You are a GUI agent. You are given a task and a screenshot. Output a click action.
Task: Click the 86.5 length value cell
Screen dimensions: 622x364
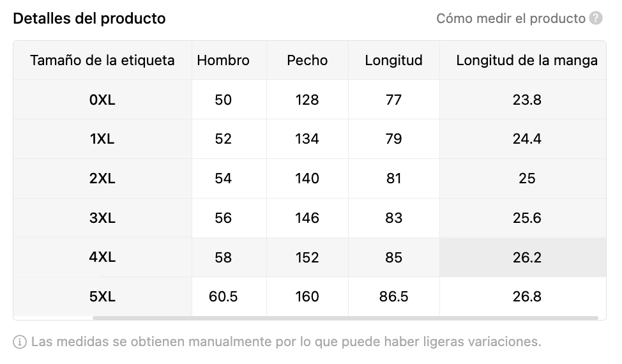(x=394, y=296)
